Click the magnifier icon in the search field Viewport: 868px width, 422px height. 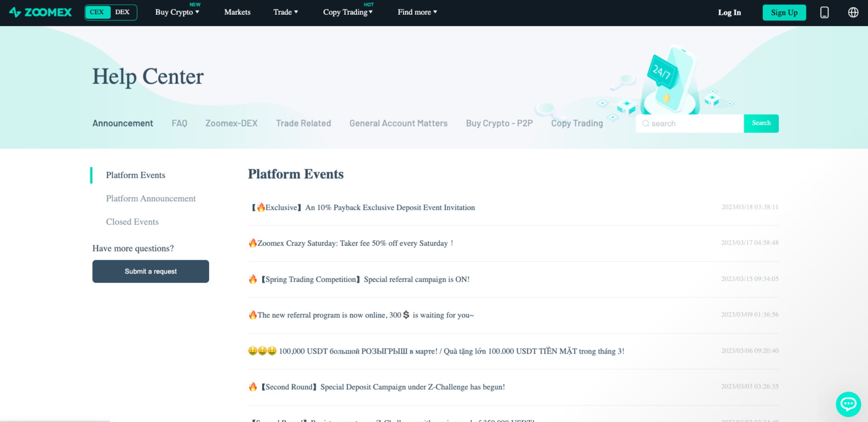pyautogui.click(x=645, y=124)
